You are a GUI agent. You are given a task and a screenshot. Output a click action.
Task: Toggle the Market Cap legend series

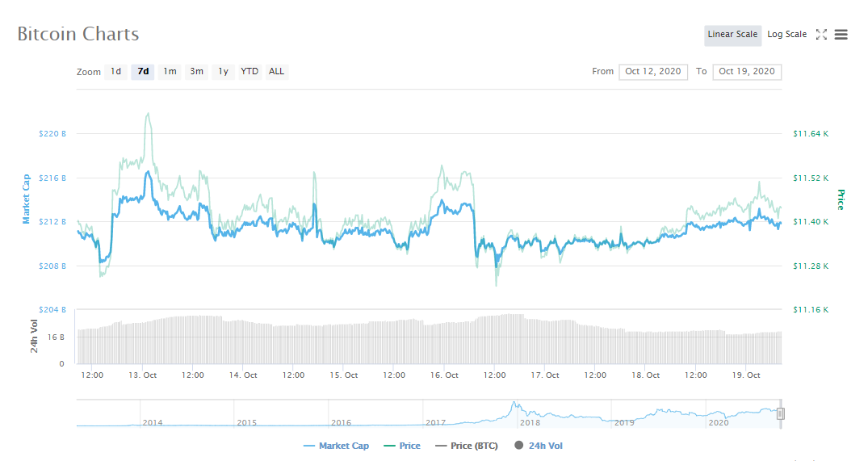(336, 446)
